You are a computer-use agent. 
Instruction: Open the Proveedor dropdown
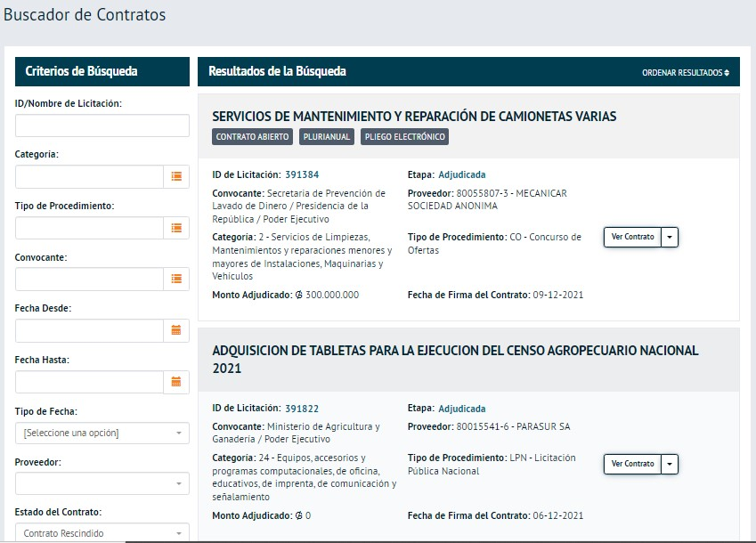pos(102,484)
